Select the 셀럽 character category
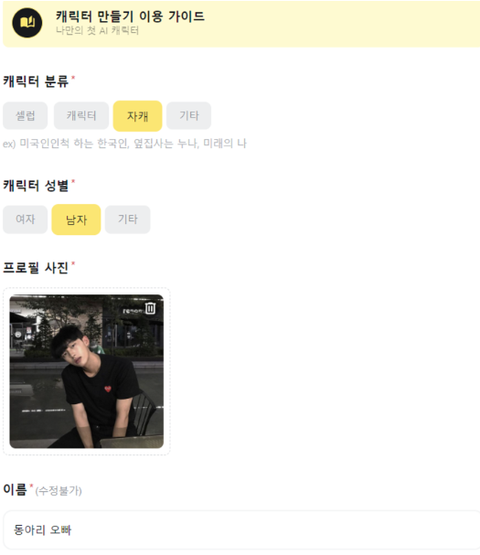 (25, 116)
